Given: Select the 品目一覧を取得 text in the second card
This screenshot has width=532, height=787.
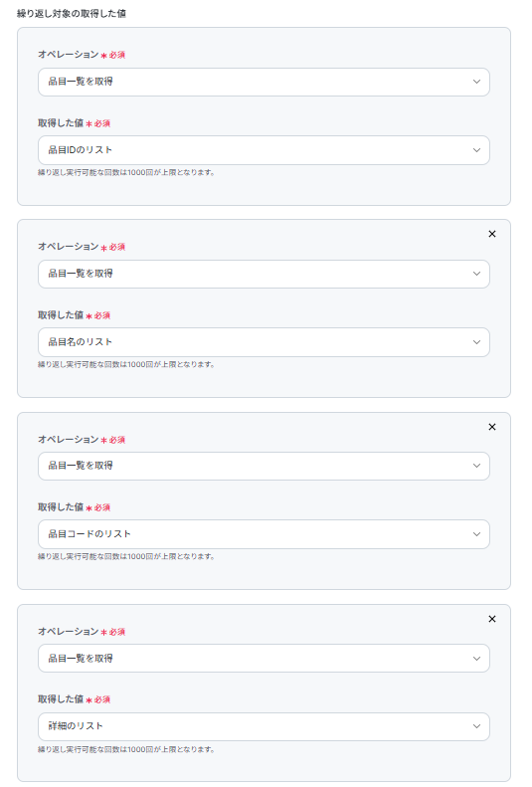Looking at the screenshot, I should tap(81, 274).
